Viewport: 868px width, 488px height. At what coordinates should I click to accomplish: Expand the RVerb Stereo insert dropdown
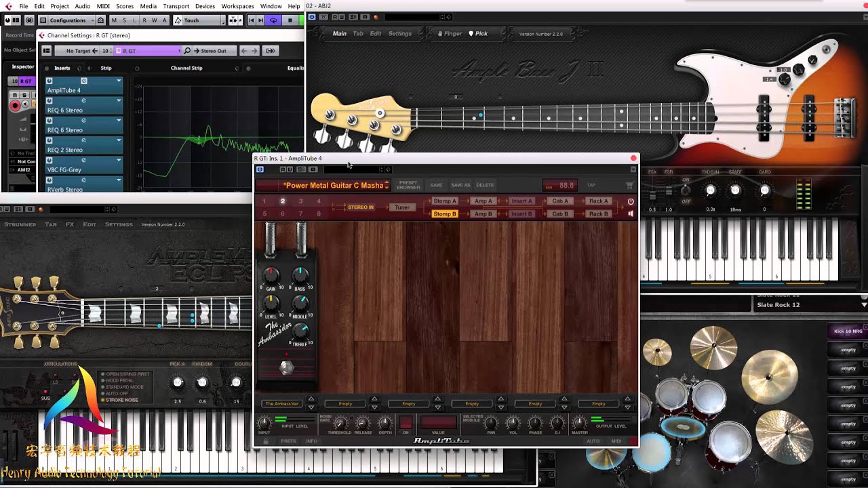(x=119, y=180)
